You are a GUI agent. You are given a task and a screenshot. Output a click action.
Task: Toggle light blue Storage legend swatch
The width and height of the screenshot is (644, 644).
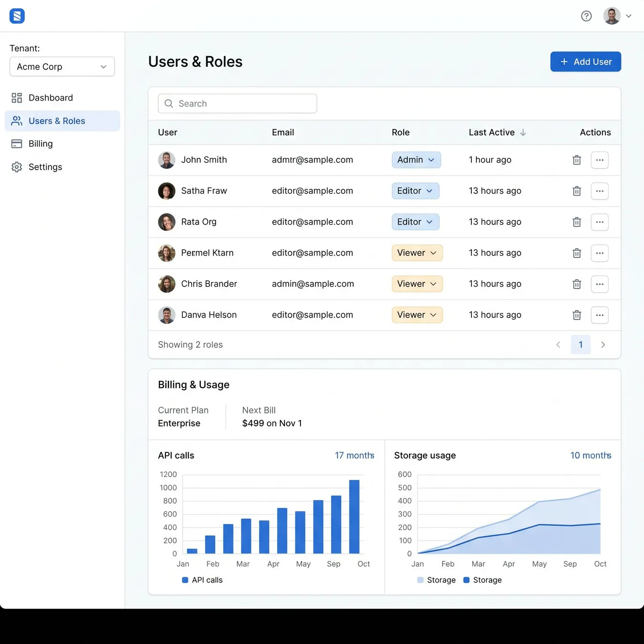[420, 580]
